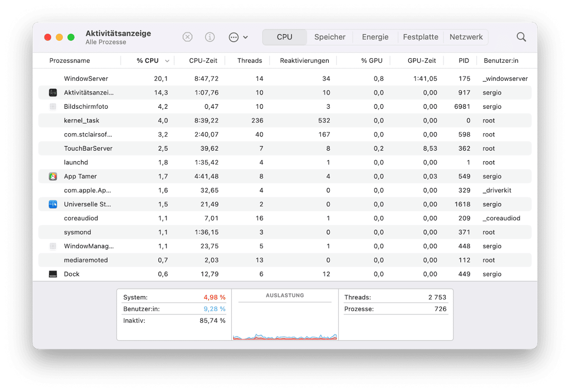Sort by CPU-Zeit column header
The width and height of the screenshot is (570, 392).
point(203,60)
